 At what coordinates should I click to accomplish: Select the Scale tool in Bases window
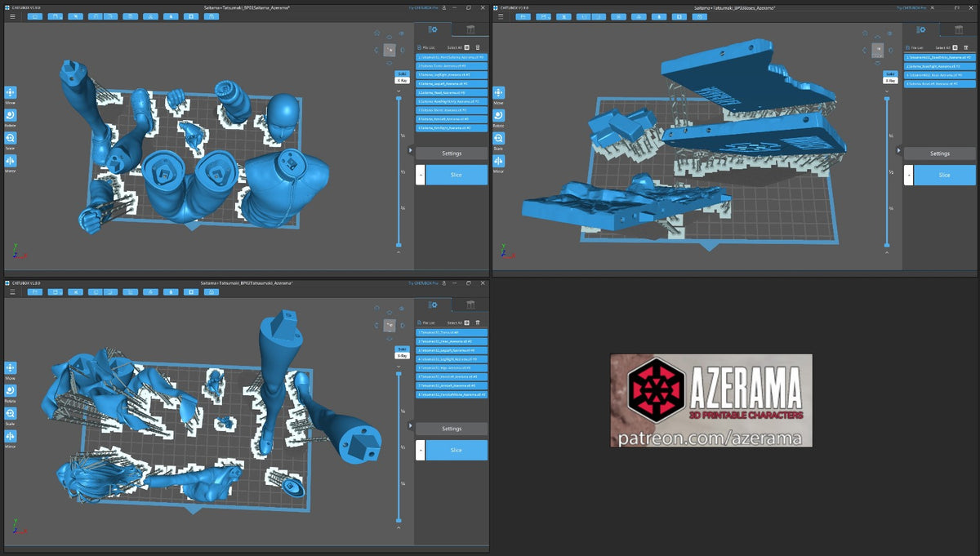(x=498, y=140)
